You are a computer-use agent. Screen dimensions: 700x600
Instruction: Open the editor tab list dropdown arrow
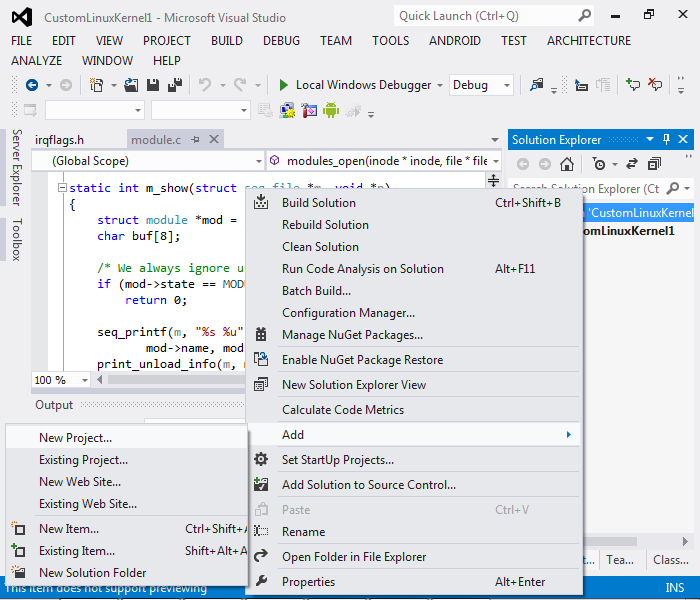pyautogui.click(x=495, y=140)
